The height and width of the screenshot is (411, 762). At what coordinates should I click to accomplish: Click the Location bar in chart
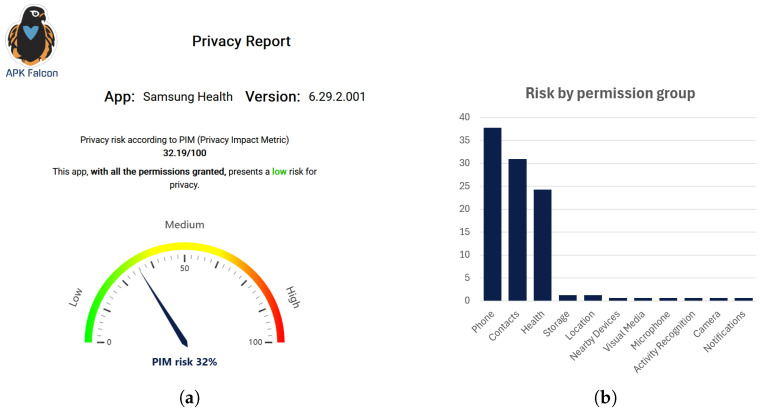click(593, 298)
